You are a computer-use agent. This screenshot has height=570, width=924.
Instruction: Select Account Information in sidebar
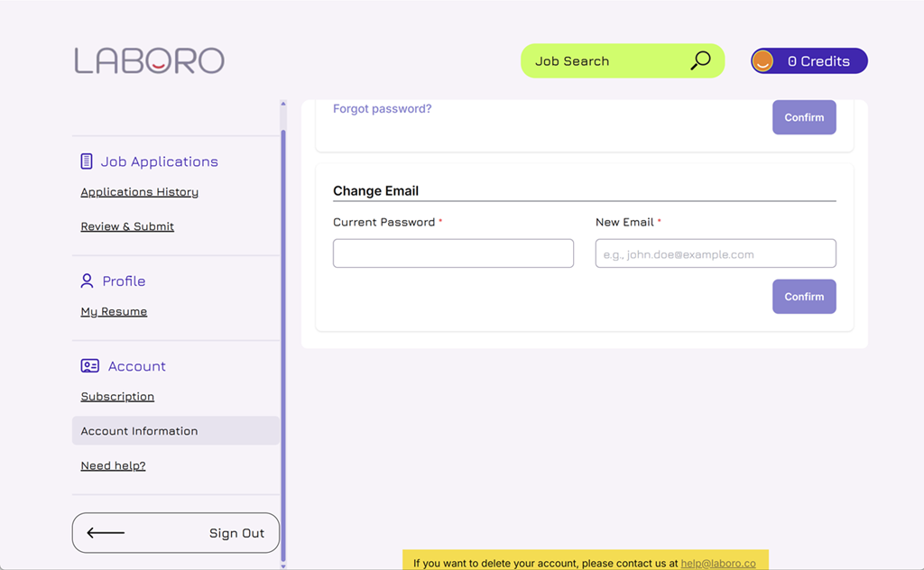[139, 431]
